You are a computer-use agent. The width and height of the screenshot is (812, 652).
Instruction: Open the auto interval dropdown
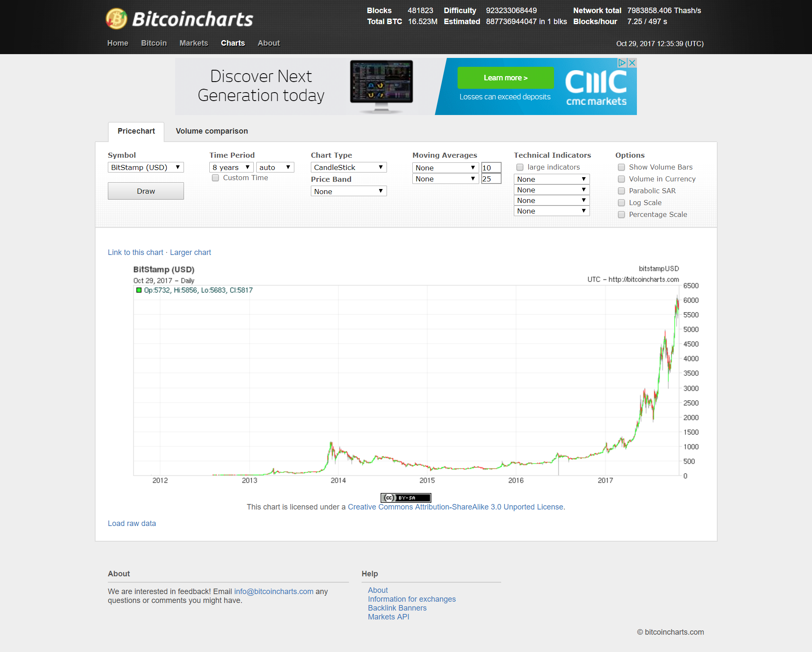point(275,167)
